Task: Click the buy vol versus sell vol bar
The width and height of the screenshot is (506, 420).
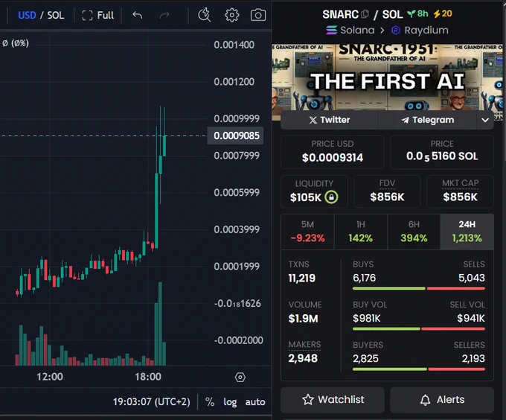Action: pyautogui.click(x=418, y=329)
